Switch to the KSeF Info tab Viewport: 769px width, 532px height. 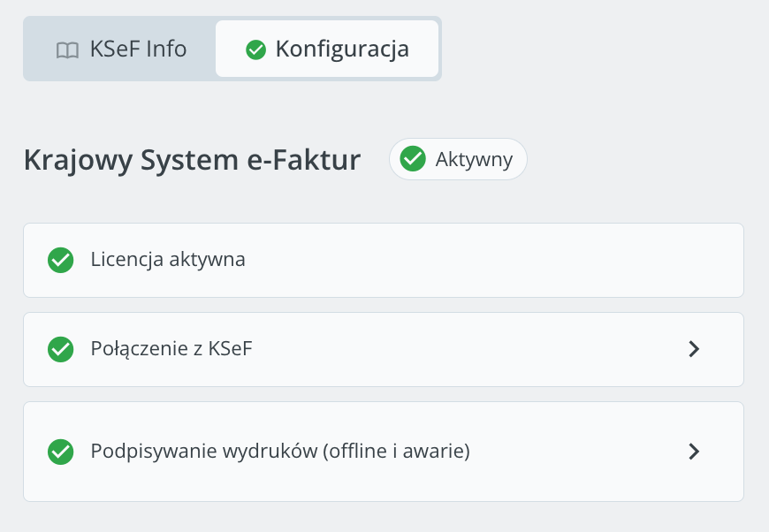click(x=121, y=49)
